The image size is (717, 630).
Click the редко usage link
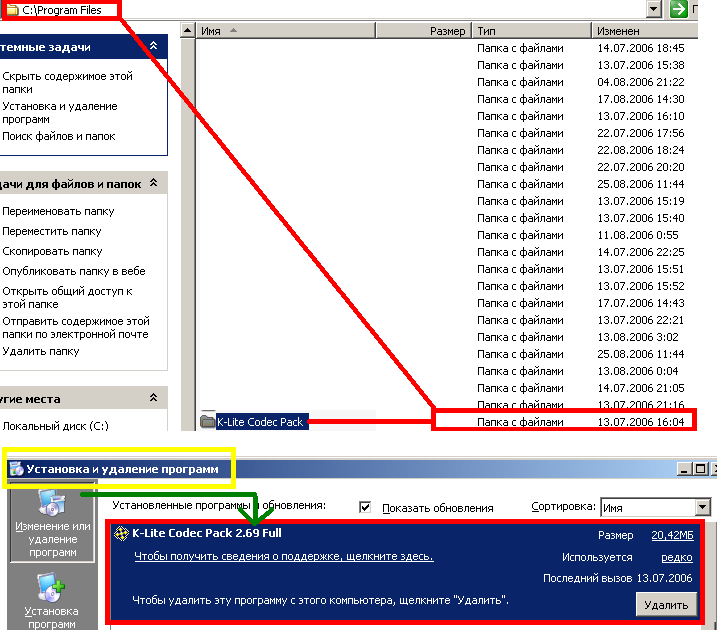pyautogui.click(x=677, y=557)
